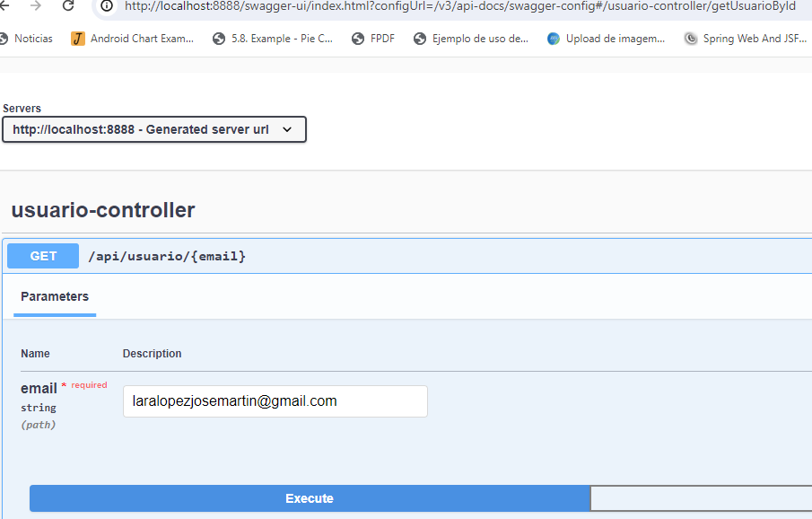Collapse the usuario-controller section
The image size is (812, 519).
[x=103, y=211]
